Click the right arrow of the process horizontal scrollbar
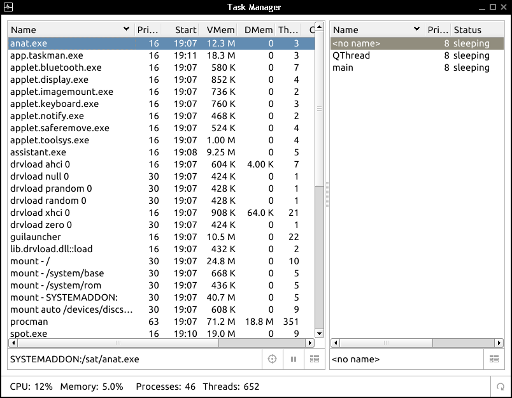The height and width of the screenshot is (398, 512). point(310,343)
